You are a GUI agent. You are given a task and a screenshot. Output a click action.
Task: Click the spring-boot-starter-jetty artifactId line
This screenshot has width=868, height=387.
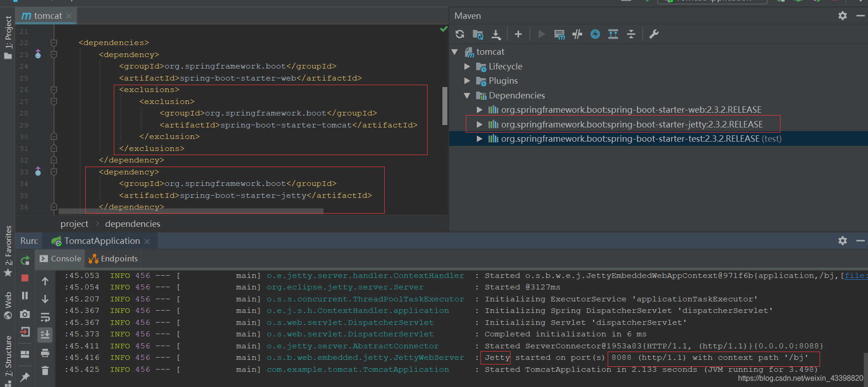pyautogui.click(x=245, y=195)
